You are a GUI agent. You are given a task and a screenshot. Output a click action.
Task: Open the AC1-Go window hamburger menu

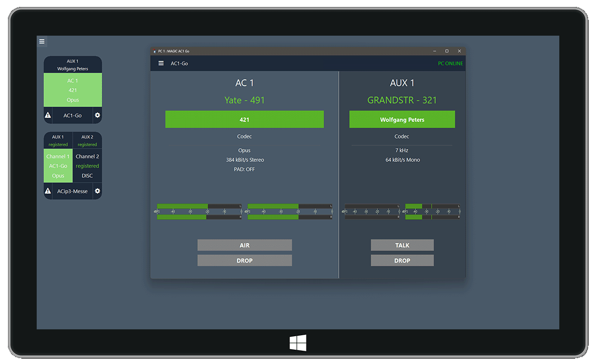[x=161, y=63]
